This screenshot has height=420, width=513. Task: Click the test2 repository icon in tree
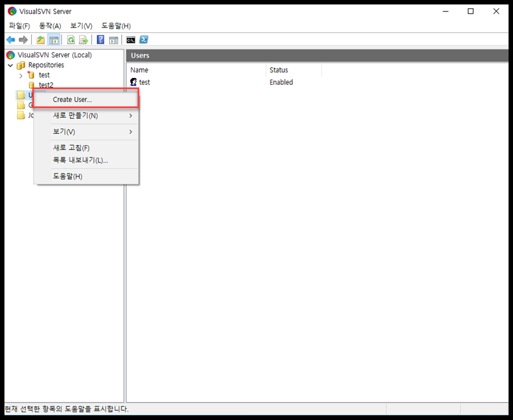point(32,85)
